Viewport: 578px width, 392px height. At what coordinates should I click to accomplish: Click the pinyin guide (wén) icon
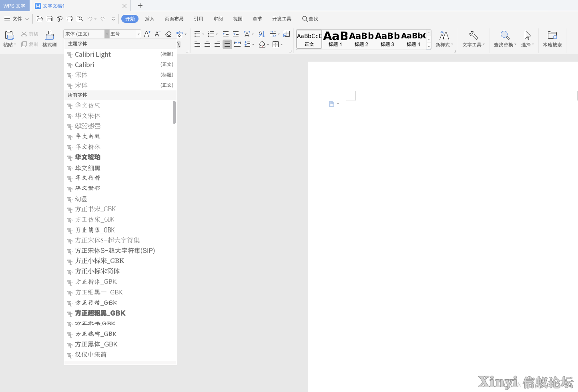179,34
